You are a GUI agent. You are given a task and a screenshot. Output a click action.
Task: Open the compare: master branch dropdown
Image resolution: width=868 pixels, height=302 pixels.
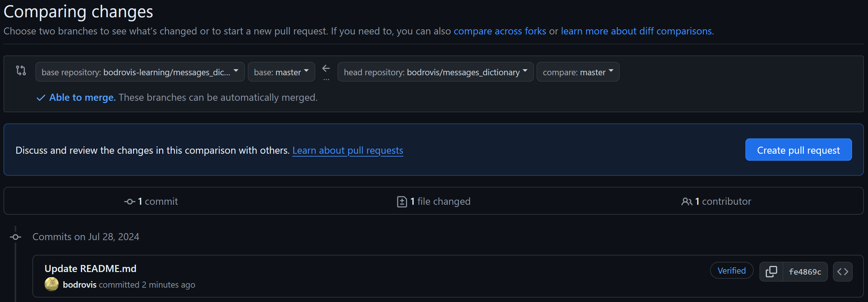coord(578,71)
